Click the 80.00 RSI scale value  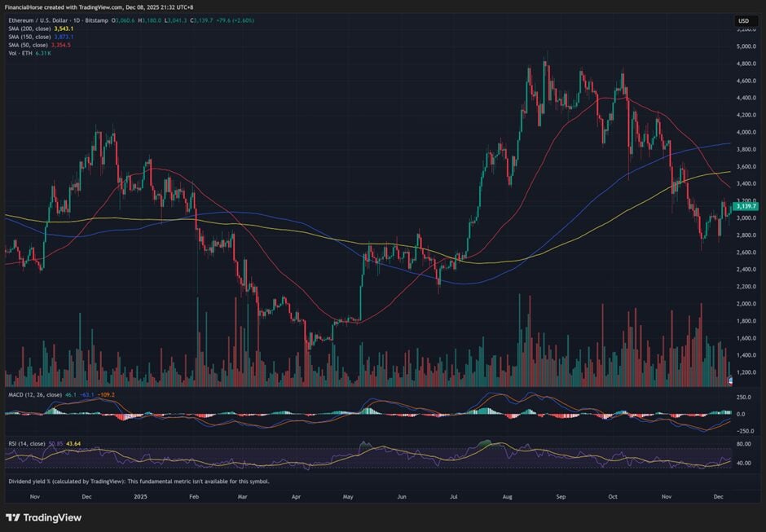pos(743,445)
